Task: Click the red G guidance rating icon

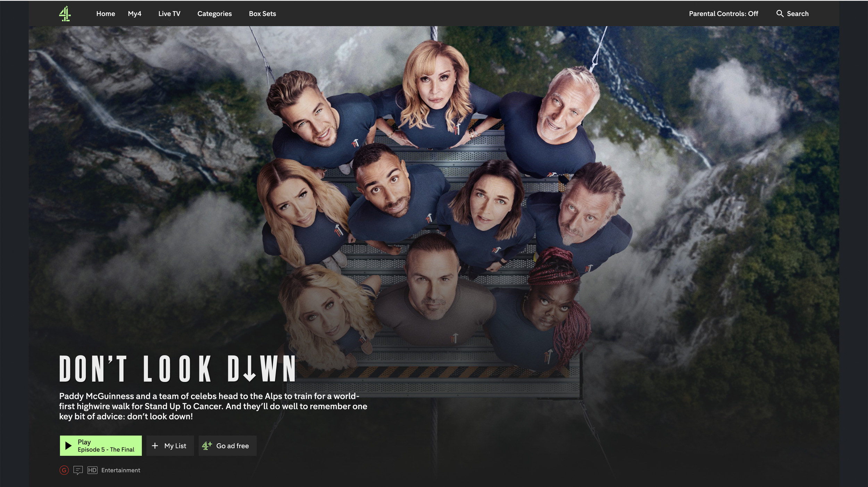Action: [64, 470]
